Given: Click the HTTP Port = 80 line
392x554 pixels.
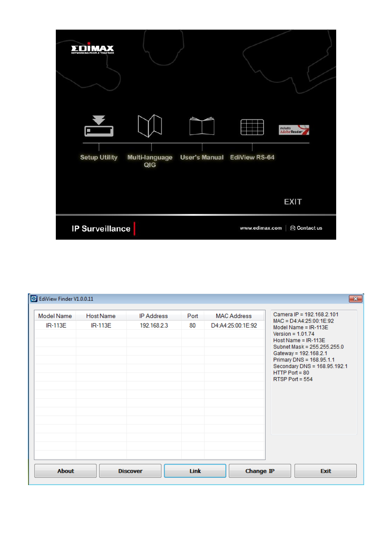Looking at the screenshot, I should click(x=291, y=373).
